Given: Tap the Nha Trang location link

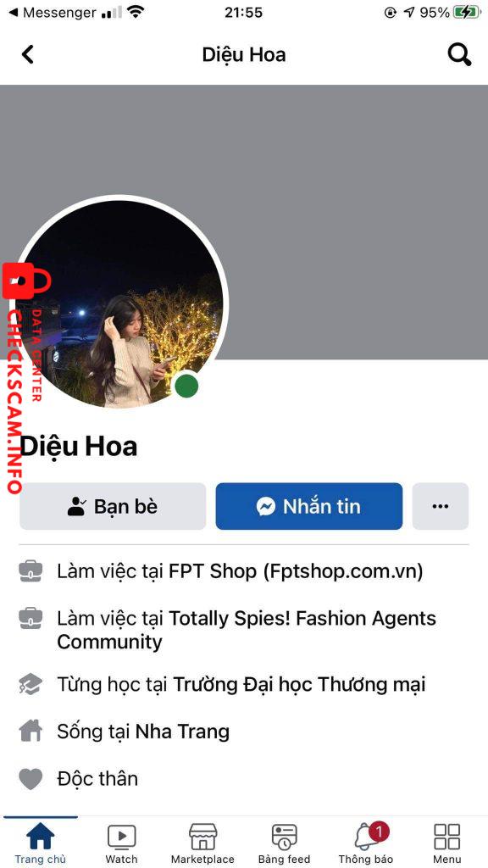Looking at the screenshot, I should [182, 732].
